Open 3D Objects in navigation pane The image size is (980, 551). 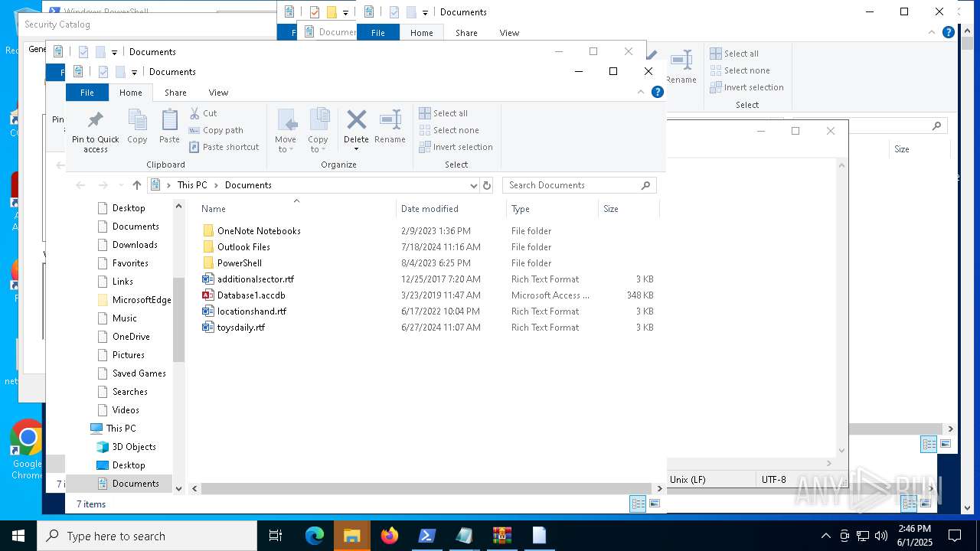pyautogui.click(x=134, y=447)
